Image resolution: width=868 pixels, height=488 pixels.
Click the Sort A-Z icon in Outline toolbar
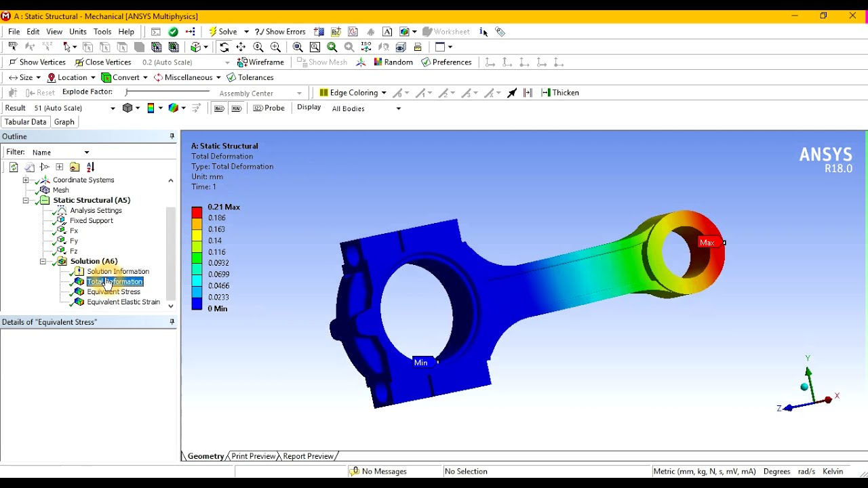pyautogui.click(x=90, y=167)
